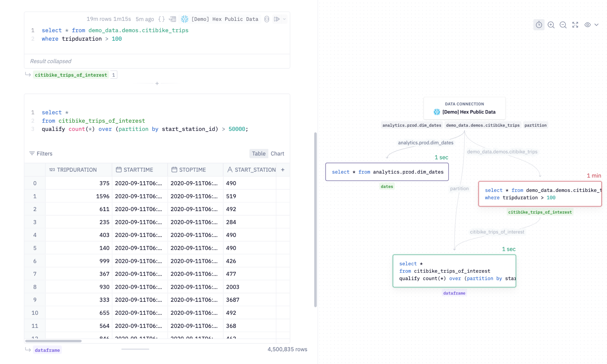Open the dropdown arrow next to the eye icon
The width and height of the screenshot is (607, 364).
pyautogui.click(x=596, y=25)
